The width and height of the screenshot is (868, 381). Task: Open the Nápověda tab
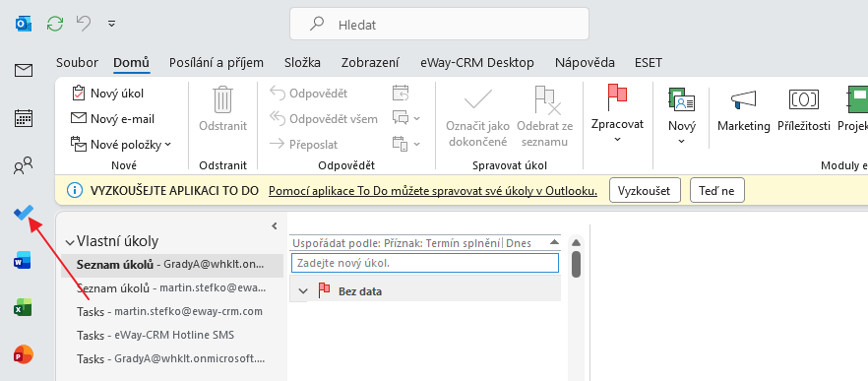[585, 63]
